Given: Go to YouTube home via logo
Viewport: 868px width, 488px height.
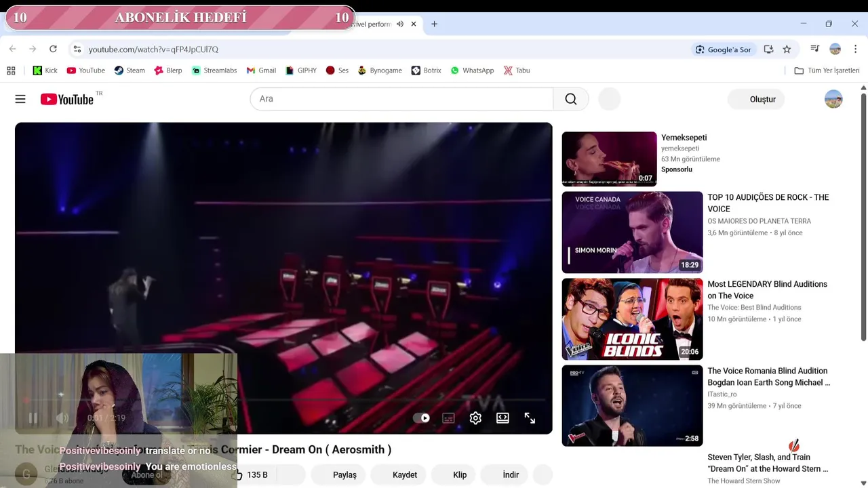Looking at the screenshot, I should point(67,100).
